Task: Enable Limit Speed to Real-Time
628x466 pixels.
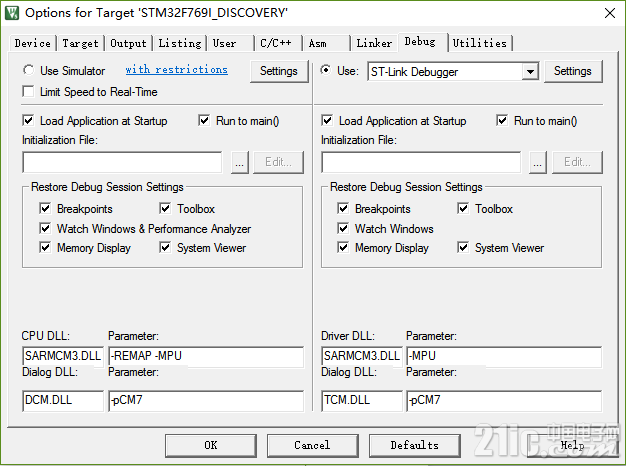Action: [x=28, y=92]
